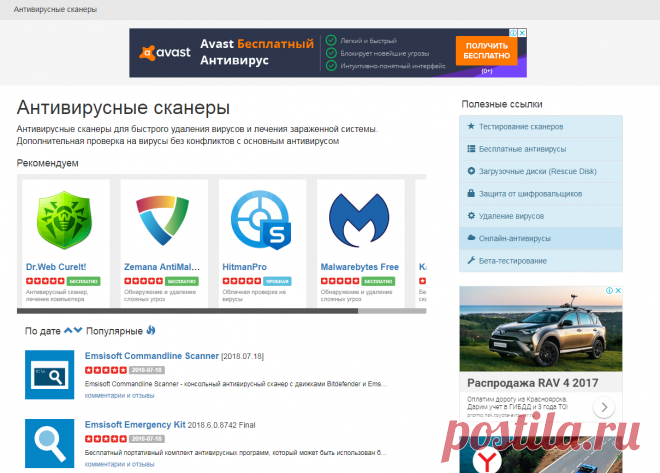This screenshot has width=660, height=473.
Task: Click the ПРОБНАЯ badge under HitmanPro
Action: click(277, 281)
